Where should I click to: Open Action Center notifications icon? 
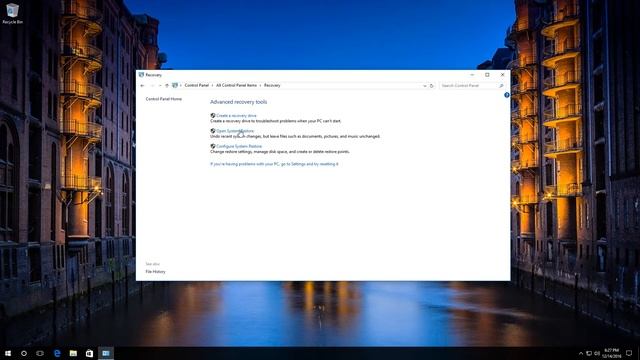click(629, 353)
